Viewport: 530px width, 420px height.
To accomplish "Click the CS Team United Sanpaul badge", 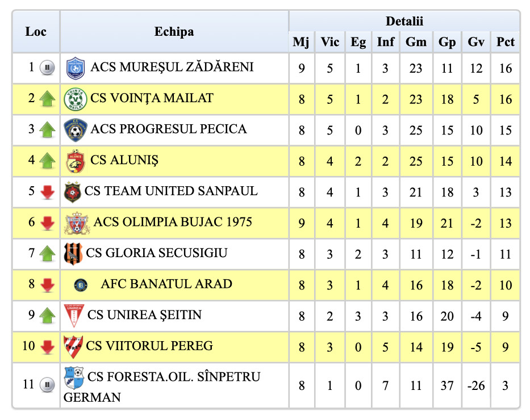I will tap(72, 192).
